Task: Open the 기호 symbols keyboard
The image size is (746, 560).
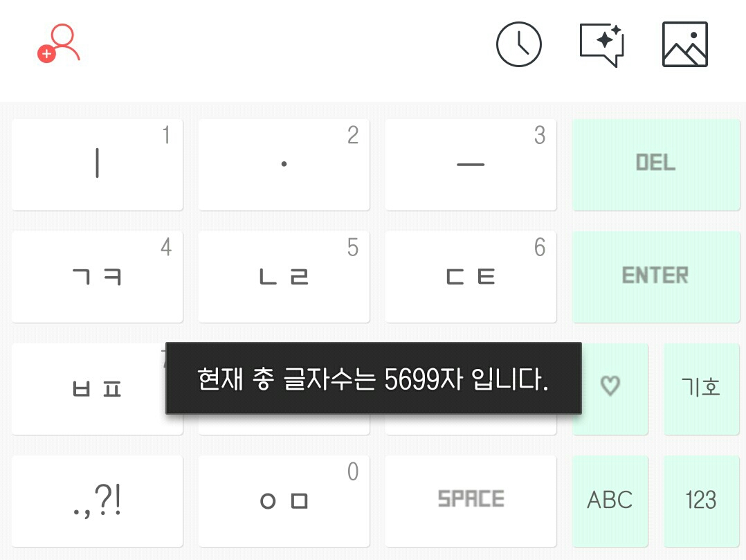Action: tap(700, 387)
